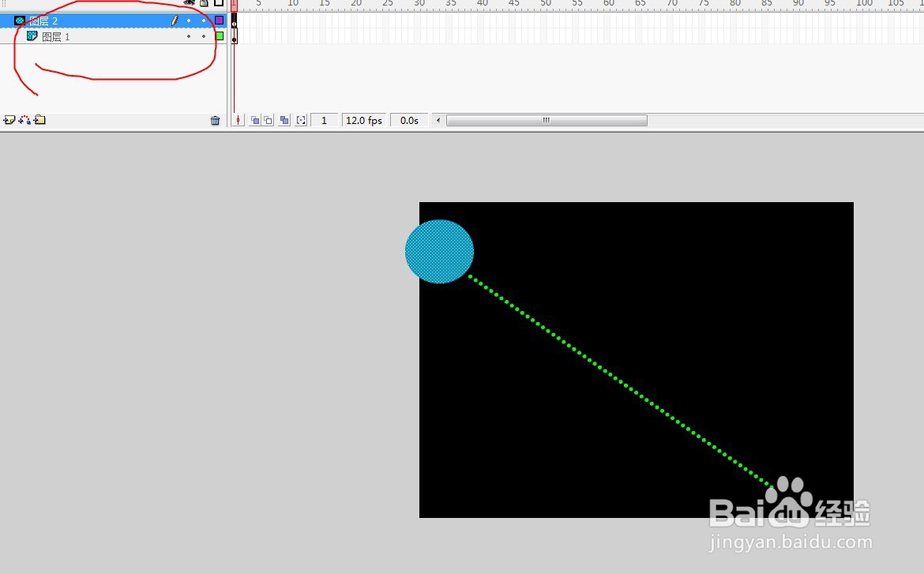924x574 pixels.
Task: Select the 图层 1 layer name
Action: (56, 36)
